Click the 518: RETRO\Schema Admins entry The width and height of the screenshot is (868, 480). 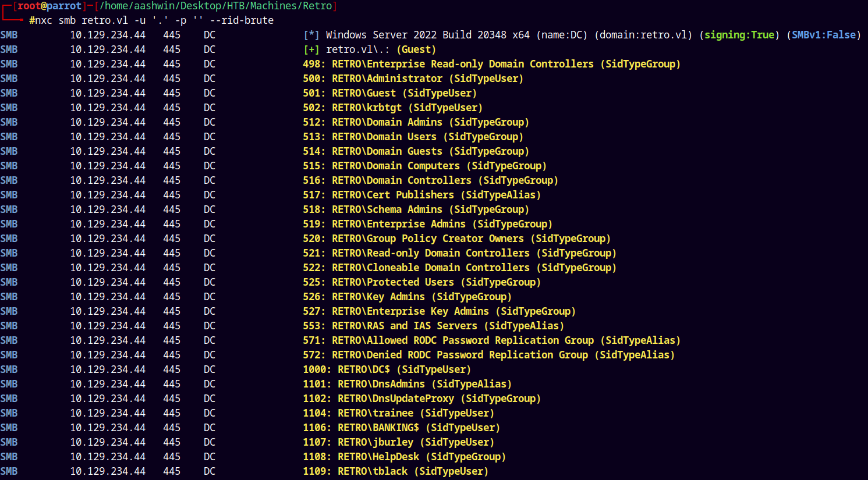(x=416, y=209)
